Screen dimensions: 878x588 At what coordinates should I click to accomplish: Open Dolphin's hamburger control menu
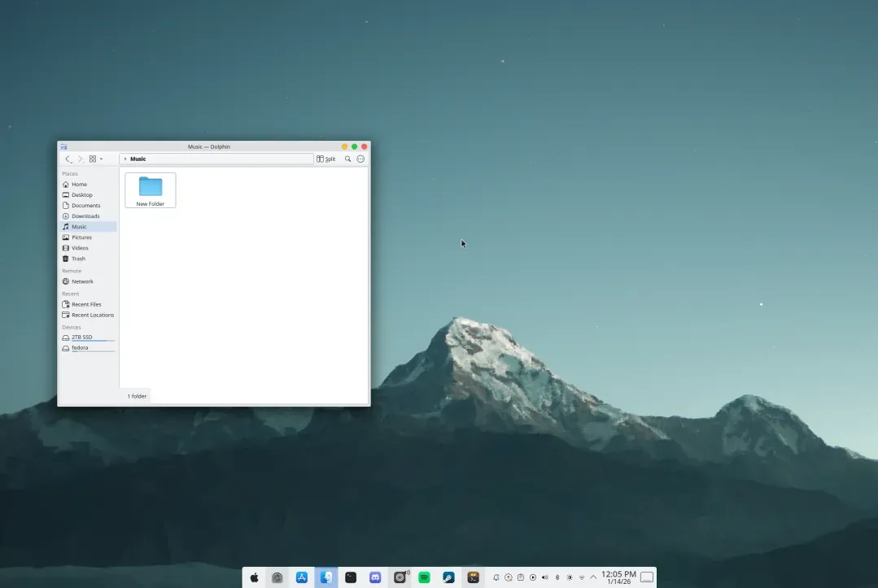(x=360, y=159)
